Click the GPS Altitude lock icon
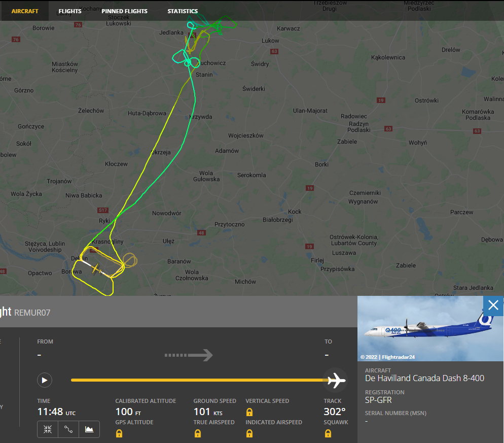Screen dimensions: 504x443 [119, 433]
